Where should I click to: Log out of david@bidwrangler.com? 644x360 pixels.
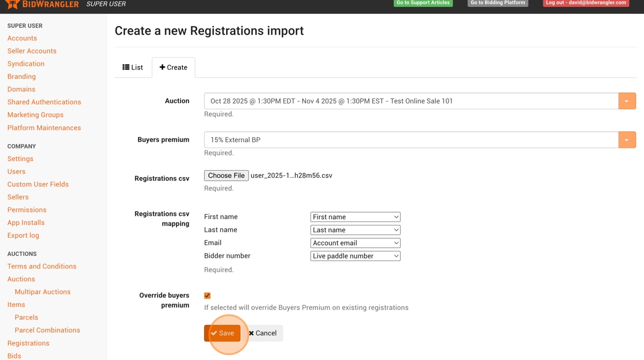[x=585, y=3]
